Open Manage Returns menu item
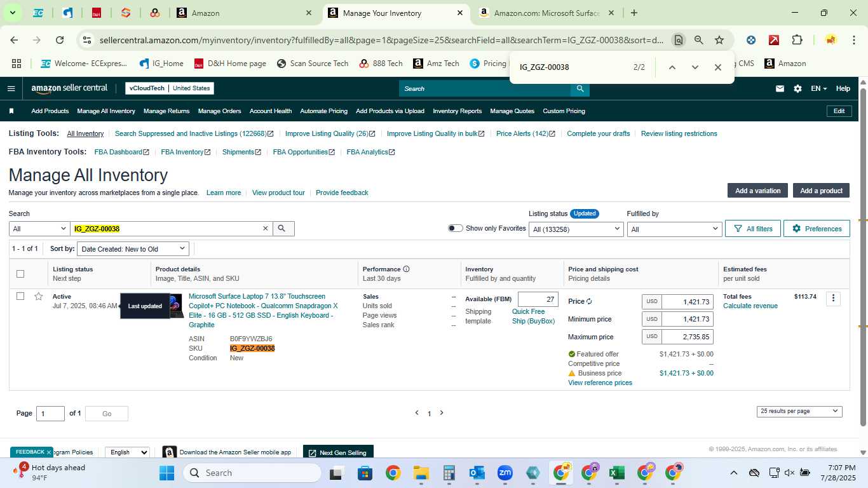The image size is (868, 488). click(x=166, y=111)
